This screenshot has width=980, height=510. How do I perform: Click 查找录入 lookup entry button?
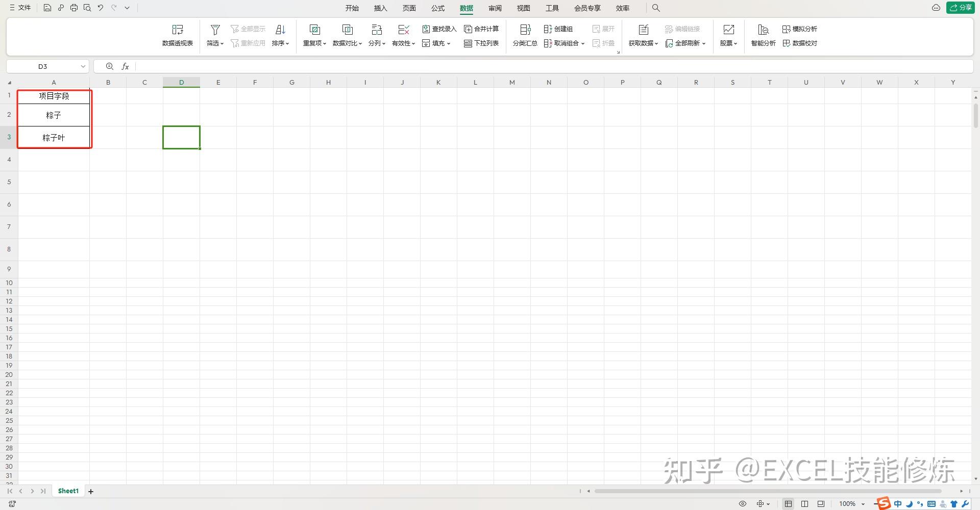click(x=440, y=29)
